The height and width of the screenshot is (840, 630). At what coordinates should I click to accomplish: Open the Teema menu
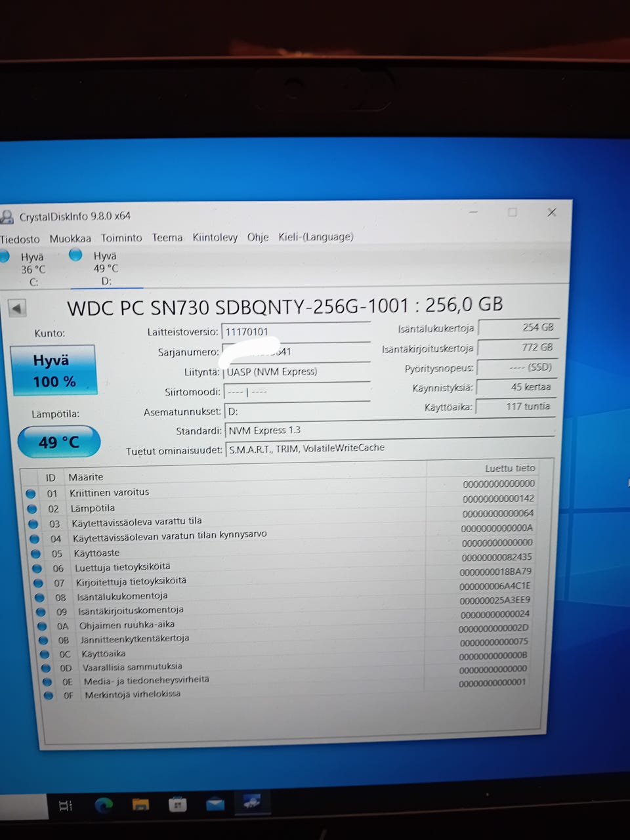[x=167, y=238]
